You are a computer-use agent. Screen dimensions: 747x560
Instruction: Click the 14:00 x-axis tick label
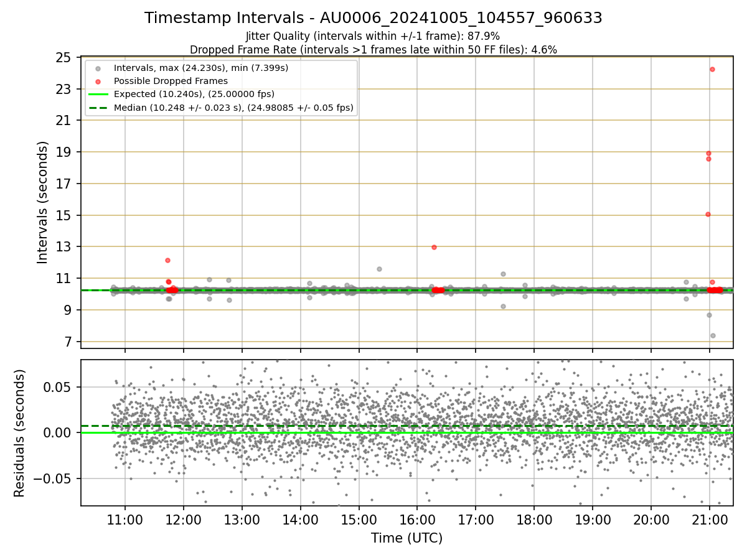300,521
